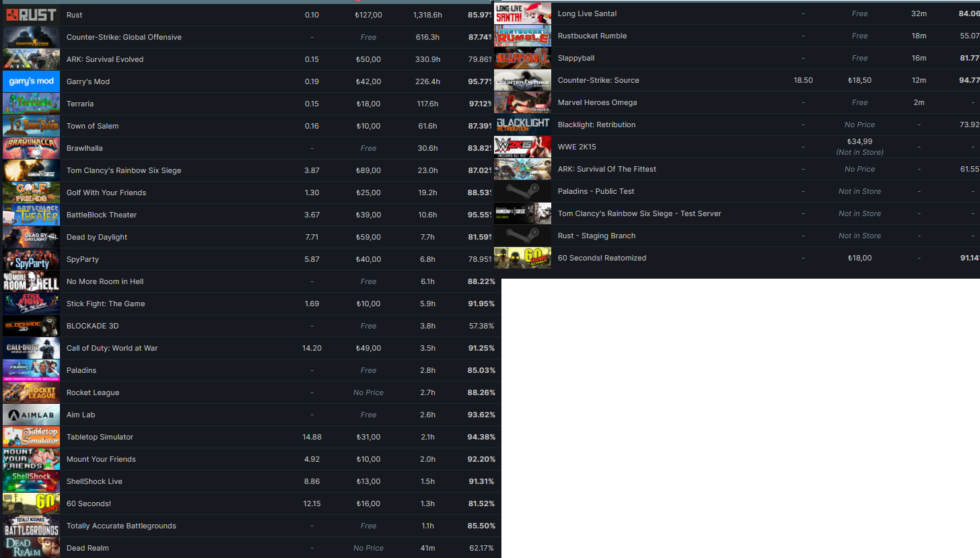Open the No More Room in Hell thumbnail
Image resolution: width=980 pixels, height=558 pixels.
pyautogui.click(x=31, y=281)
